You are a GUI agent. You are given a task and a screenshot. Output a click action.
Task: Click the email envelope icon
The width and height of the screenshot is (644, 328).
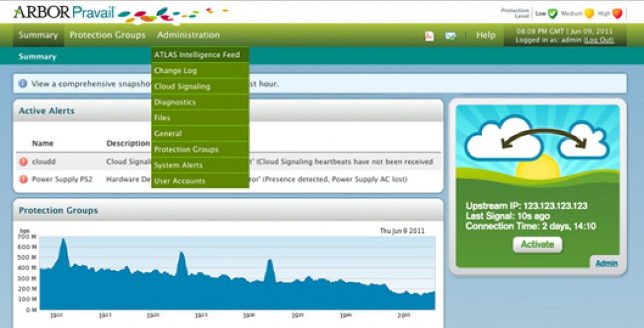coord(451,36)
